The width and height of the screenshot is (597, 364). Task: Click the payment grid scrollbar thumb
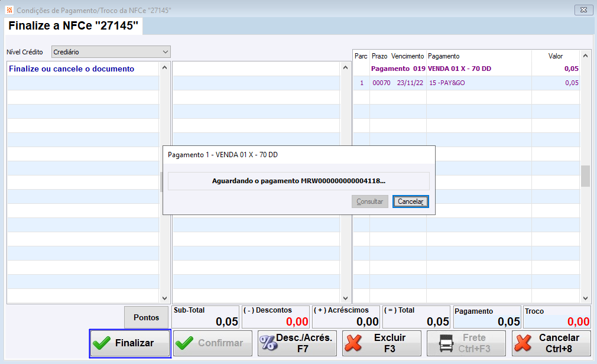coord(586,176)
